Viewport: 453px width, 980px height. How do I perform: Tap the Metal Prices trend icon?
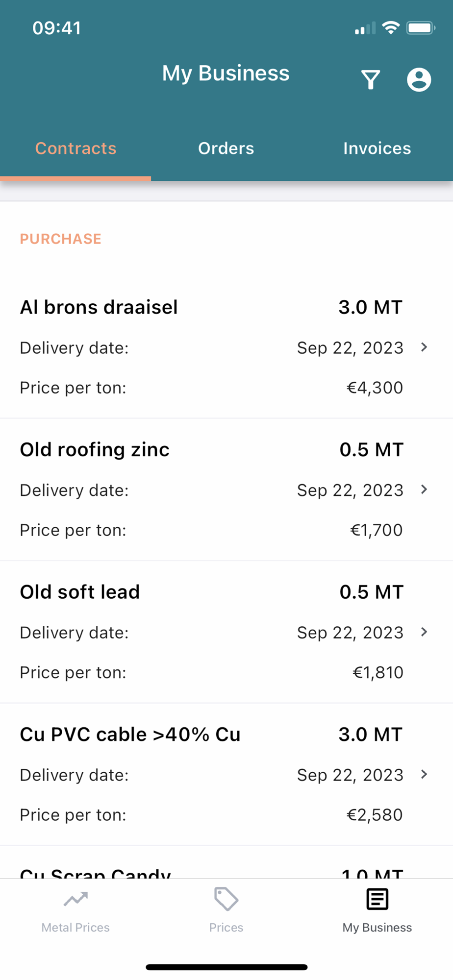(75, 899)
